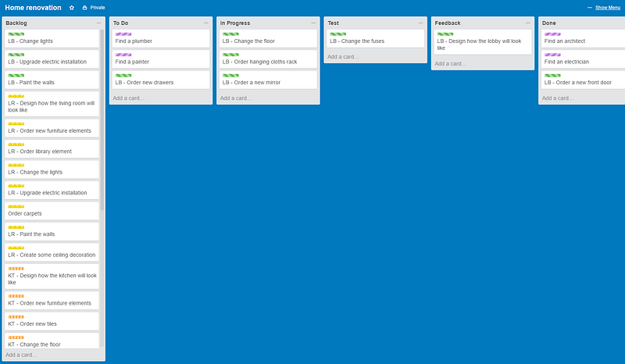Image resolution: width=625 pixels, height=364 pixels.
Task: Open the LR - Change the lights card
Action: click(x=52, y=170)
